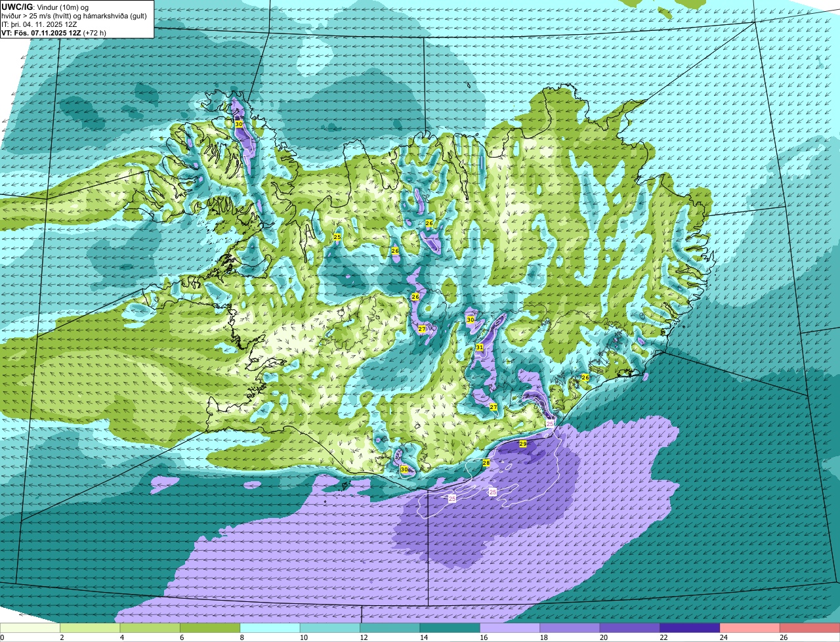Select the 8–10 m/s pale cyan legend swatch

270,628
